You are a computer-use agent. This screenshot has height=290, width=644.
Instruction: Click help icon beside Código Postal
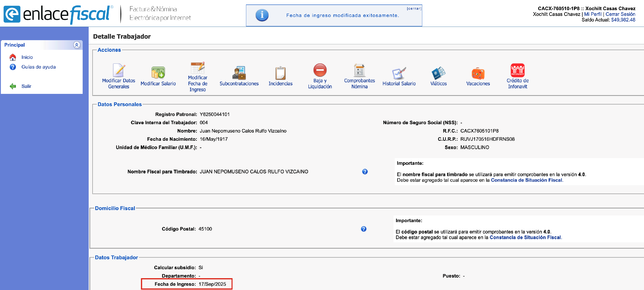pyautogui.click(x=363, y=229)
